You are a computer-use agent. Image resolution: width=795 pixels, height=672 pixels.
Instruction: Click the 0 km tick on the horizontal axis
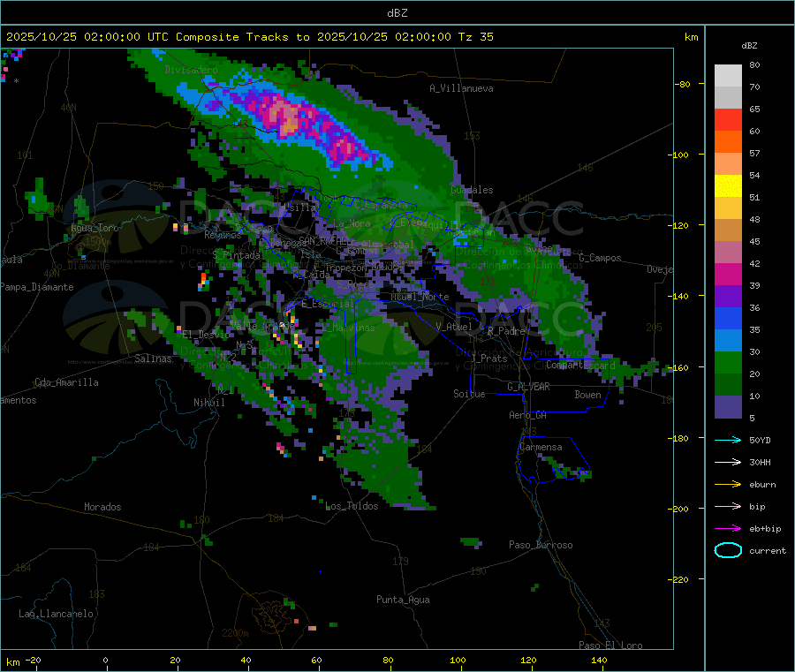click(x=105, y=661)
